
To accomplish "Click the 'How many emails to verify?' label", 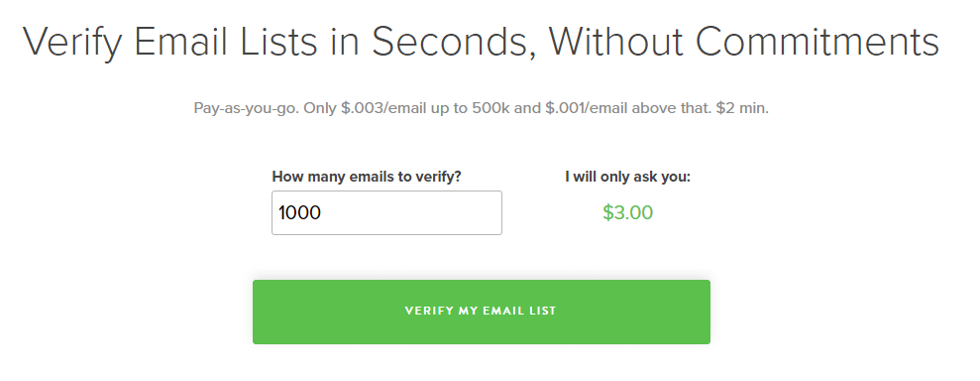I will [367, 177].
